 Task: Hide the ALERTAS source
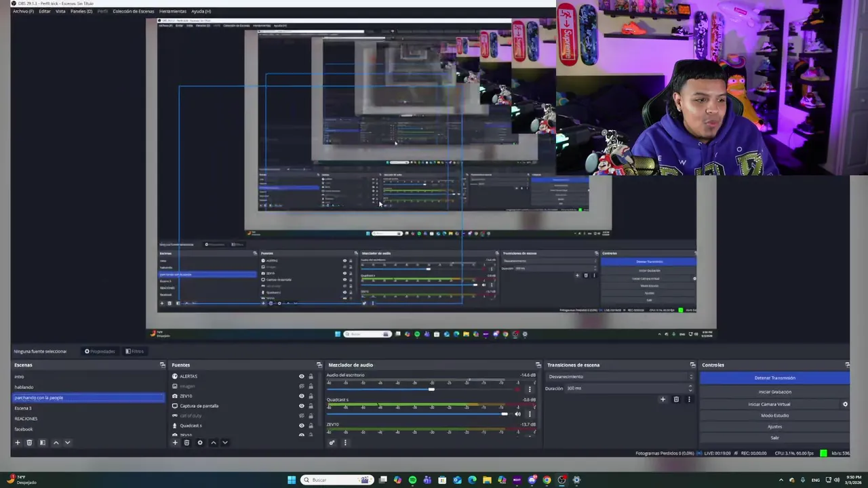(302, 376)
